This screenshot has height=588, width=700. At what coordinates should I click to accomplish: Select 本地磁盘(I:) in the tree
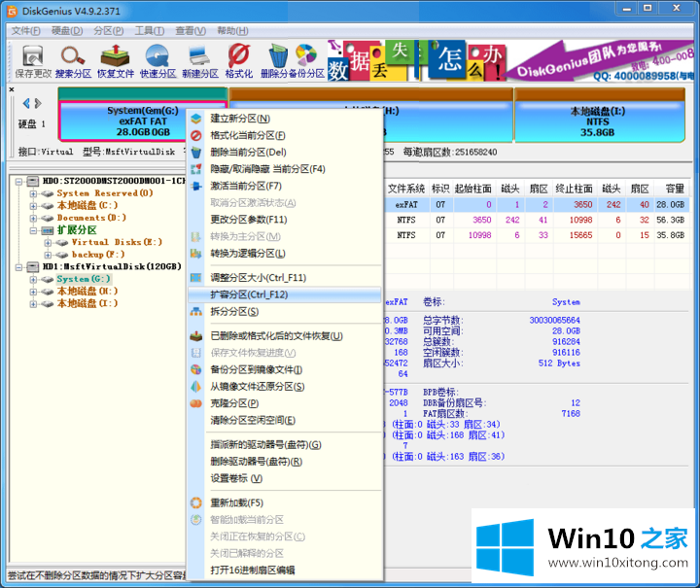coord(87,304)
